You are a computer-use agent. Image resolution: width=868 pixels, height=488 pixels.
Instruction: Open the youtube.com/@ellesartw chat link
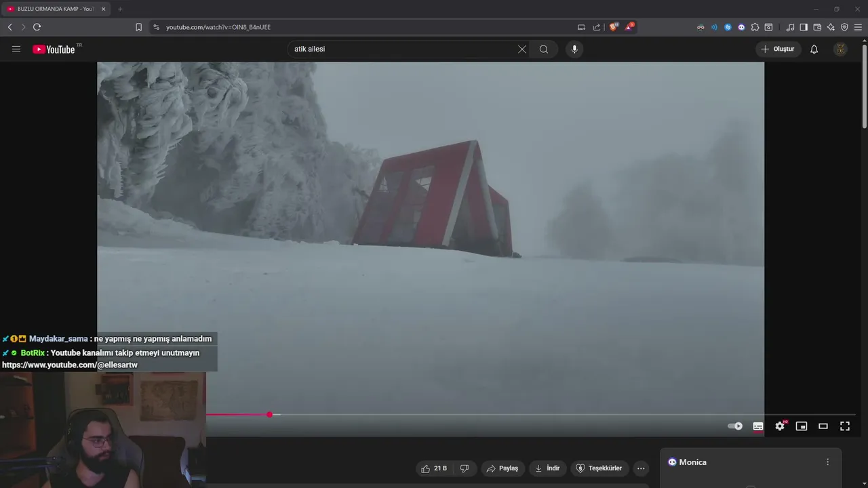coord(70,365)
